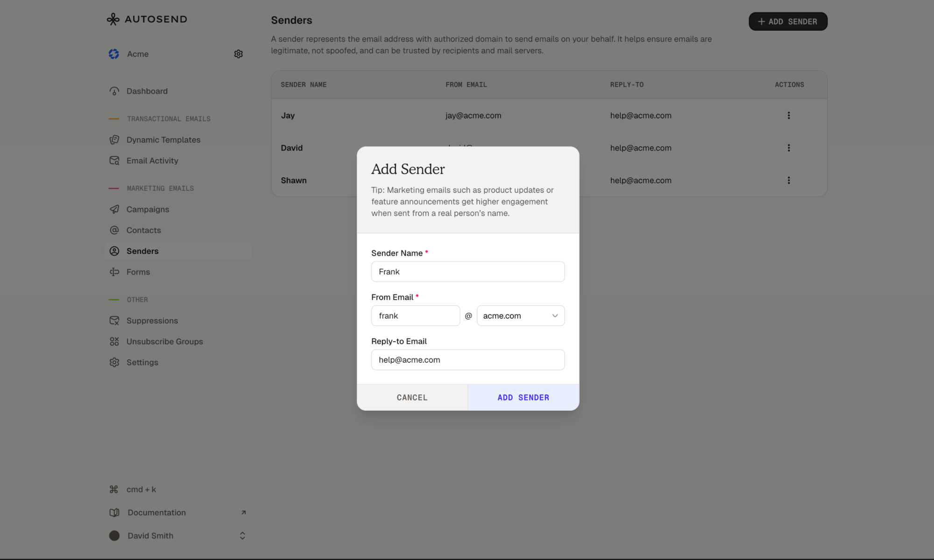Click the Sender Name input field
Image resolution: width=934 pixels, height=560 pixels.
pyautogui.click(x=467, y=272)
